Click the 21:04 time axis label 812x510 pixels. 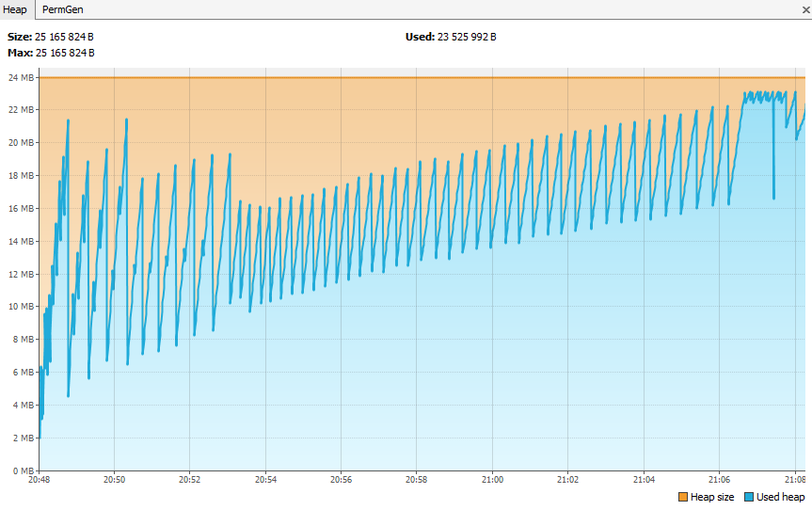pos(644,479)
